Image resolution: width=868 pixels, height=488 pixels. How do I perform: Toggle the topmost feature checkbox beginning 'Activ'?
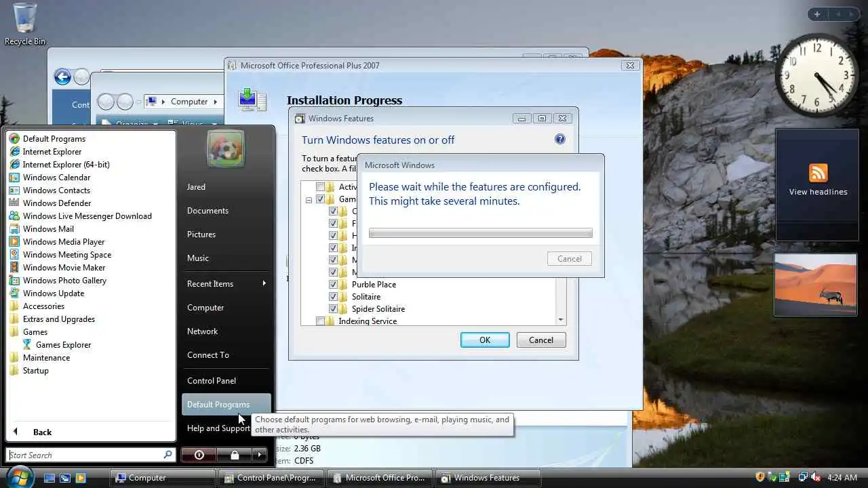(320, 187)
